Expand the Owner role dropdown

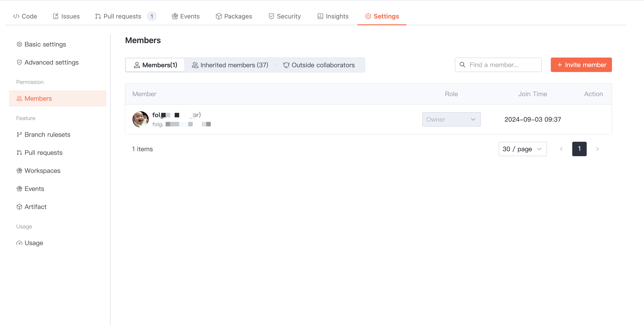coord(451,119)
